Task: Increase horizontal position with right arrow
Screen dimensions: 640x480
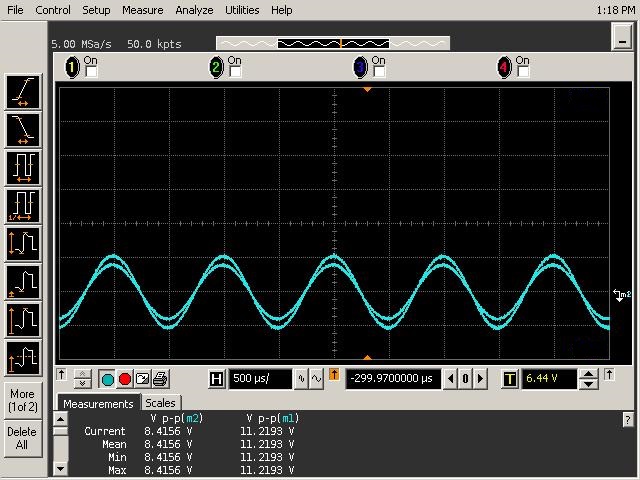Action: (x=480, y=379)
